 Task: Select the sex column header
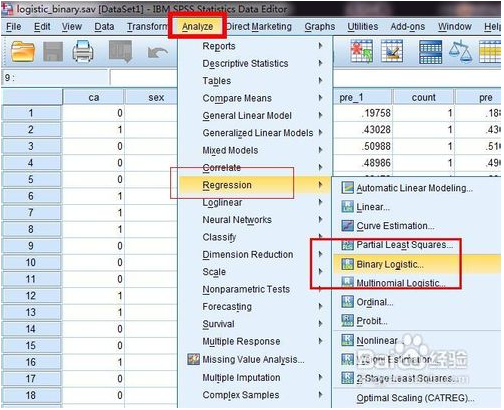(152, 97)
